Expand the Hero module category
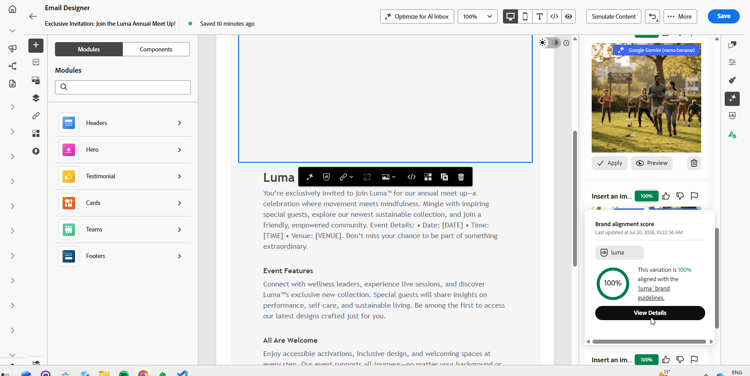The height and width of the screenshot is (376, 750). click(x=123, y=150)
